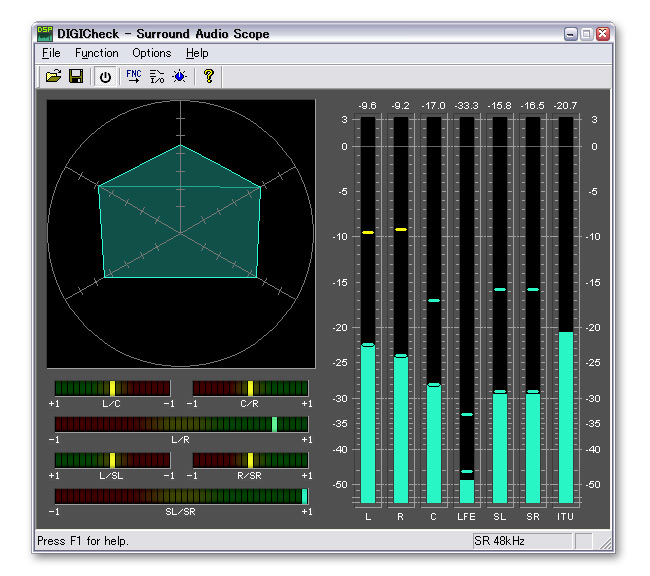Open the Function menu
The image size is (650, 576).
click(97, 53)
